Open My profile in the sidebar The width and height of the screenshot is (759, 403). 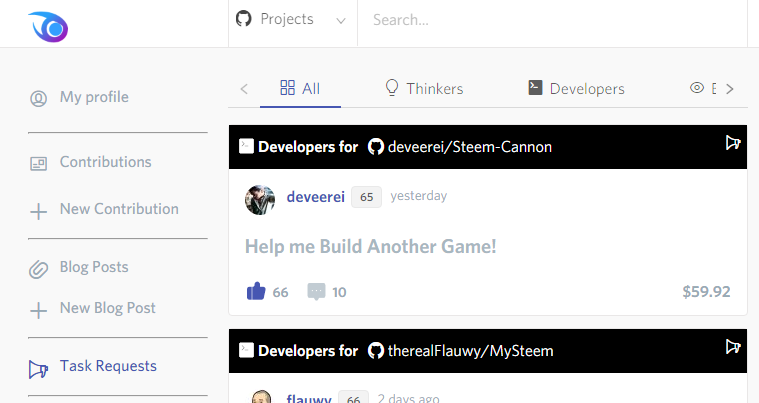[94, 97]
